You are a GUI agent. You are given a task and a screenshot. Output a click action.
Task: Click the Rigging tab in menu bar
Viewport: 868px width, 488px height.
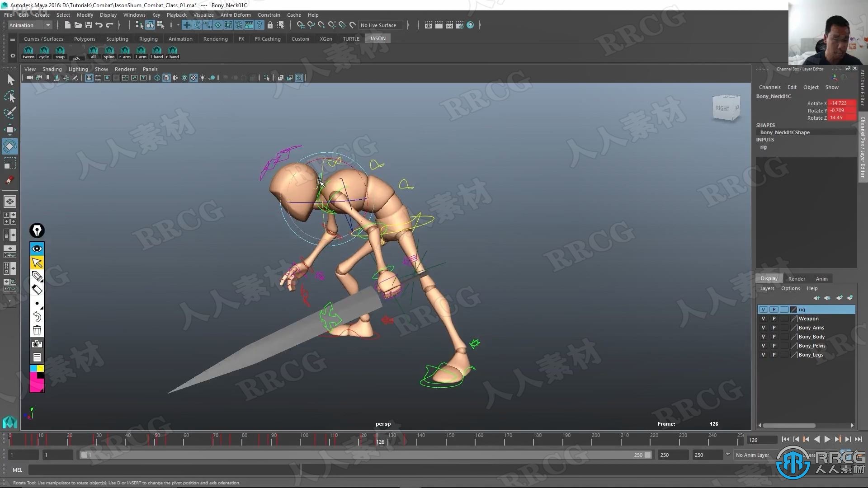[148, 38]
